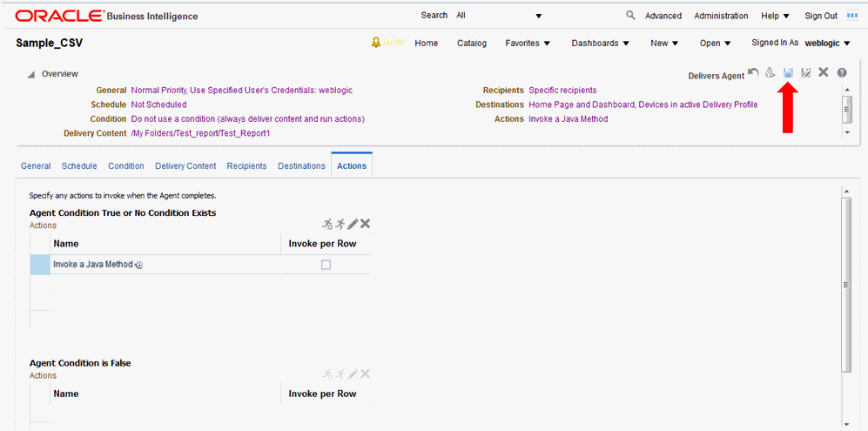Open the Catalog link
This screenshot has height=431, width=868.
[472, 44]
